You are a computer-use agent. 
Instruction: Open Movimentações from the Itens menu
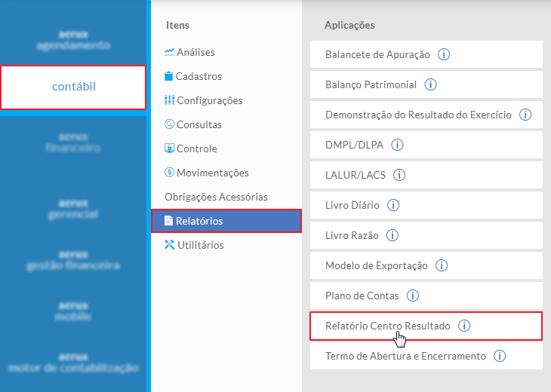click(212, 173)
